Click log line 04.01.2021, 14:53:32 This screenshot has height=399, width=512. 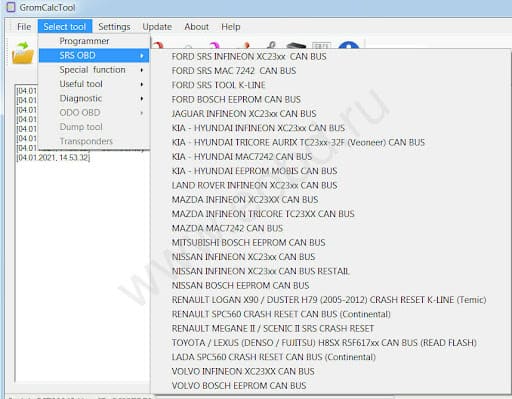click(x=53, y=157)
